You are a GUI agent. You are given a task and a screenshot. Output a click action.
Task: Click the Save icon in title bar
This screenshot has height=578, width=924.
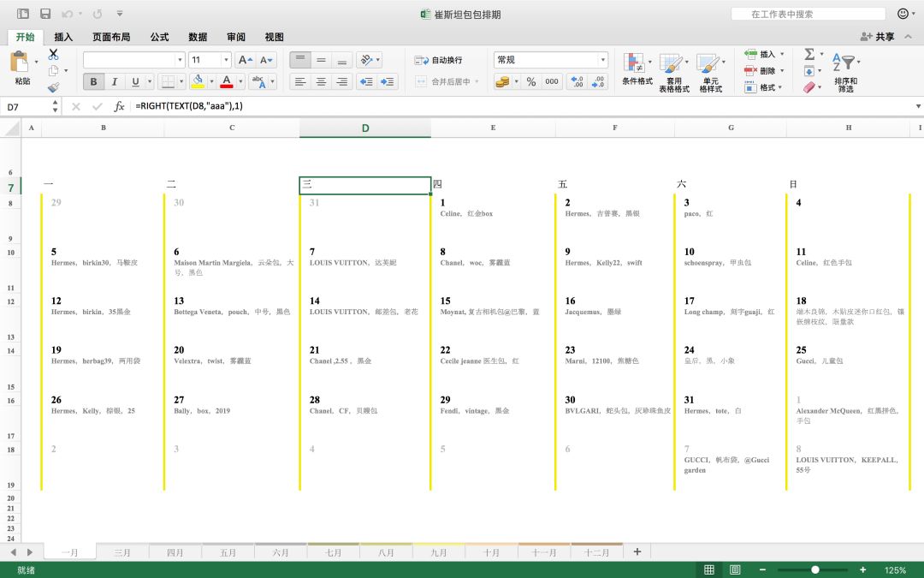pyautogui.click(x=45, y=14)
